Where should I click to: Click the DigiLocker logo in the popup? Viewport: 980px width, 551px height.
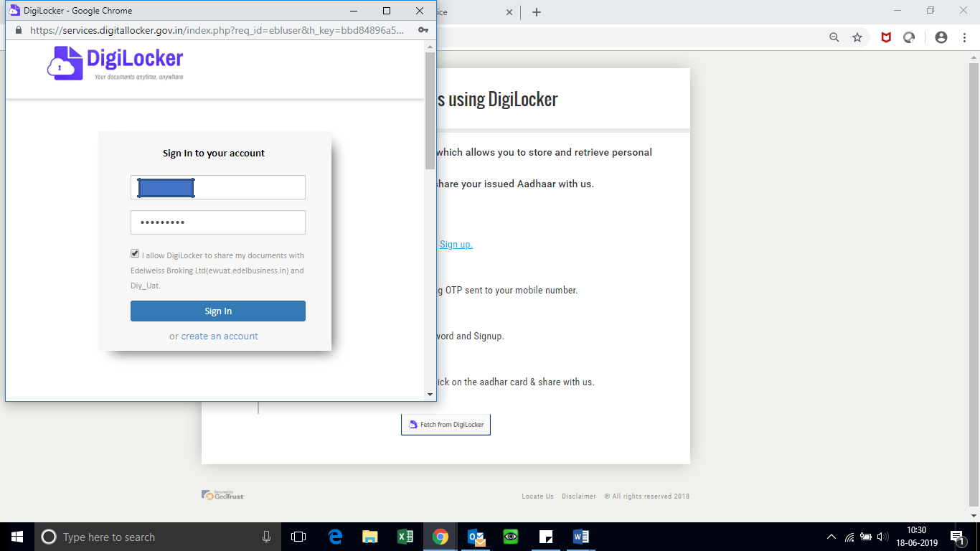116,63
